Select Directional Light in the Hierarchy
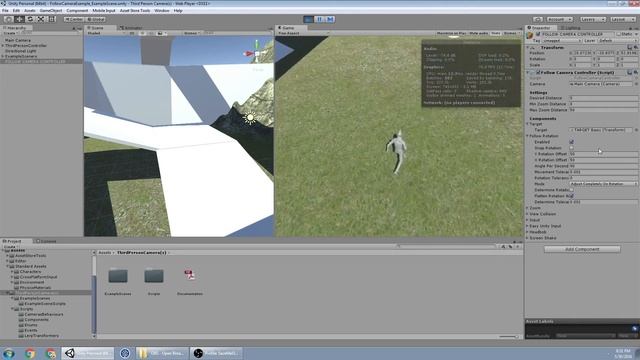This screenshot has width=640, height=360. pos(21,51)
